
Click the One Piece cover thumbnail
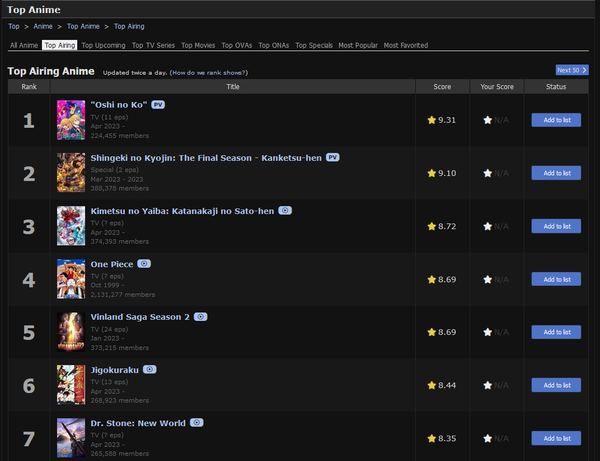coord(71,279)
